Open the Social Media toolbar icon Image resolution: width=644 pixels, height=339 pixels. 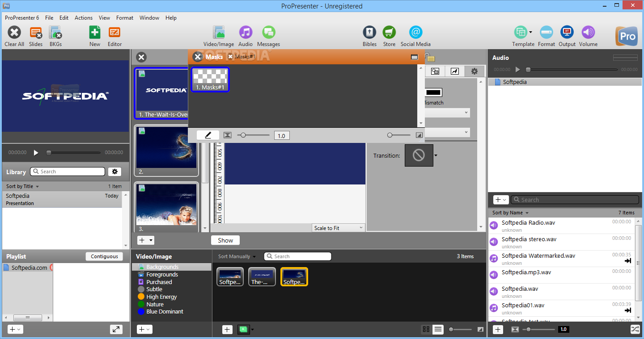pos(415,33)
